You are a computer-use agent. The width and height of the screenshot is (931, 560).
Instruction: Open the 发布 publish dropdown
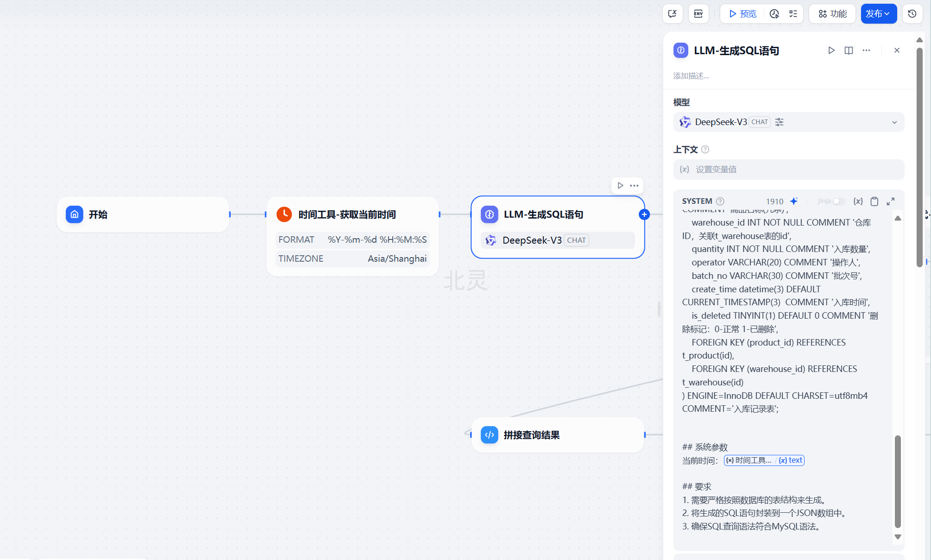click(x=878, y=14)
